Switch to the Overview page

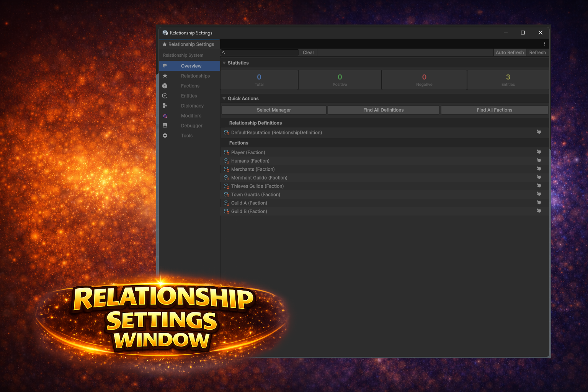click(191, 66)
